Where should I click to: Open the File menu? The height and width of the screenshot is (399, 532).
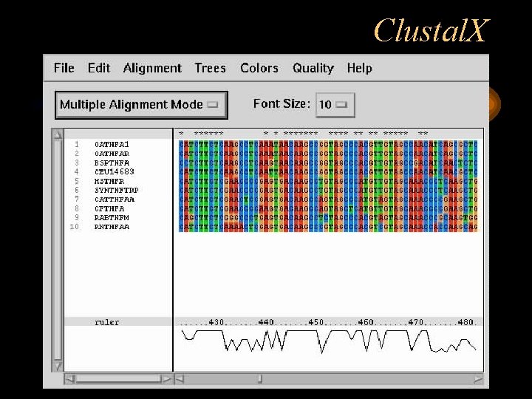tap(64, 68)
